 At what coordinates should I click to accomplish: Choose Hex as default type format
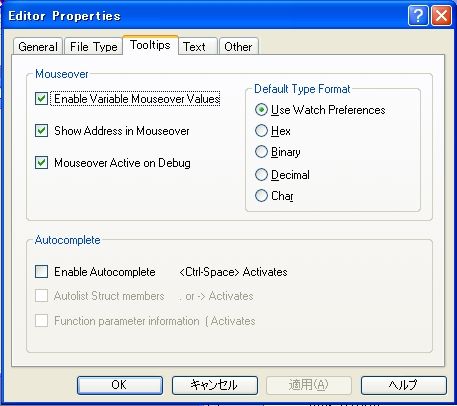261,131
